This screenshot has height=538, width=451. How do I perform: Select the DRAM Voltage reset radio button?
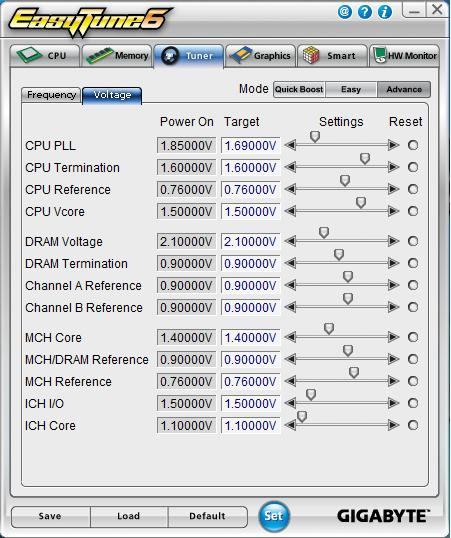click(413, 241)
